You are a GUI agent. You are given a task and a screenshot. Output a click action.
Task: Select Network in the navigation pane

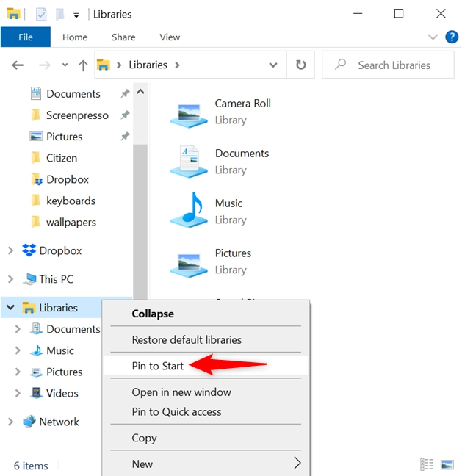[59, 422]
